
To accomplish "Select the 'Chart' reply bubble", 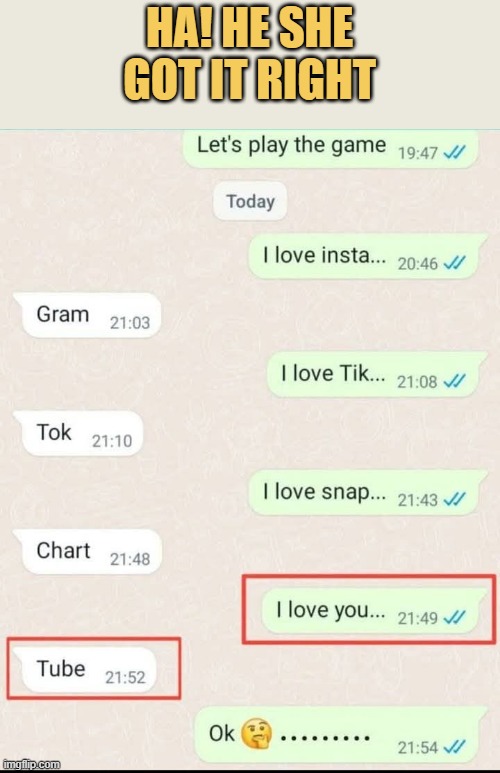I will point(88,552).
